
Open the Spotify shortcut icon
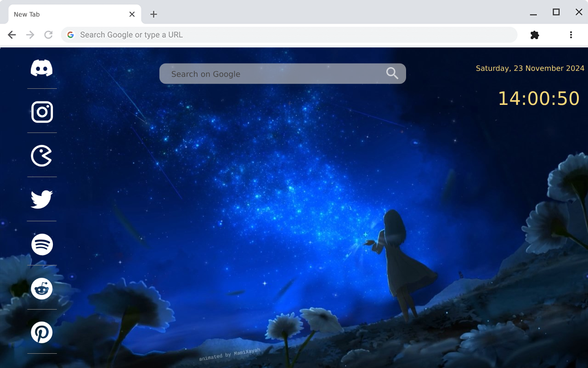(42, 244)
